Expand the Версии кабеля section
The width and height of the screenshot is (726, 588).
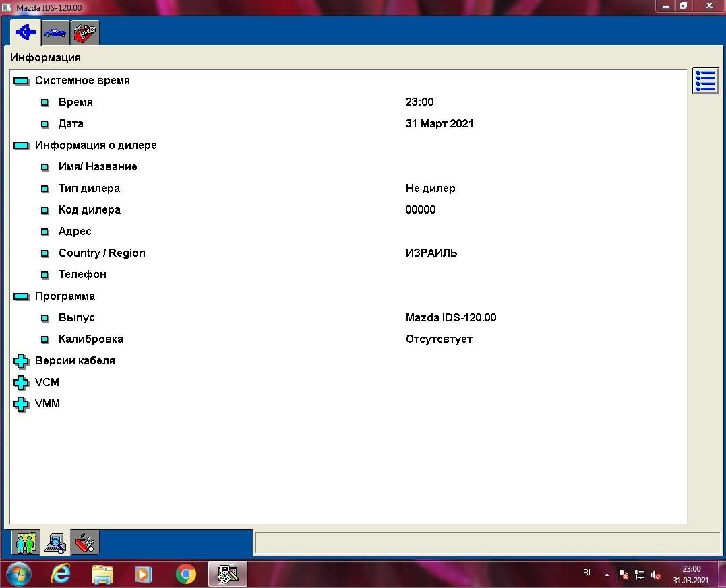[x=21, y=361]
